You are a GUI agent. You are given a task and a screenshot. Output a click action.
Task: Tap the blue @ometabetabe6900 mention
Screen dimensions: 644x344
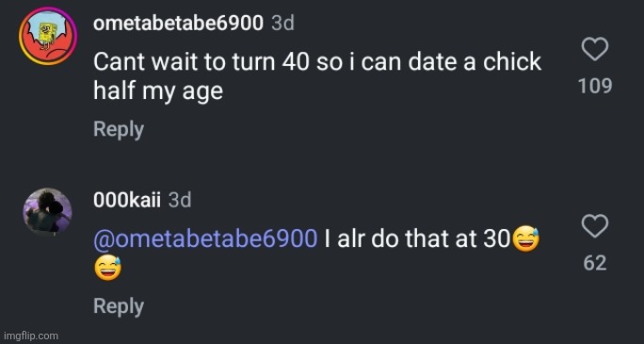click(205, 239)
